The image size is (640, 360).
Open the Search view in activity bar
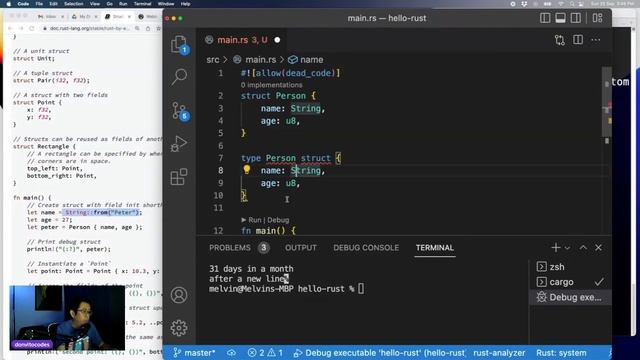[x=179, y=77]
